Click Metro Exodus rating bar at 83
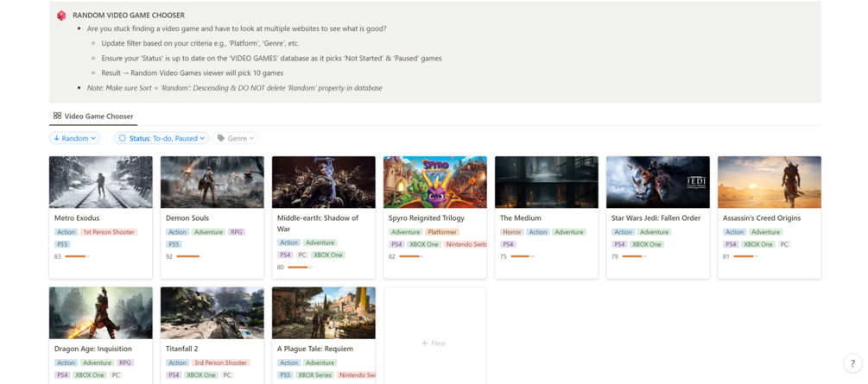Screen dimensions: 868x384 (x=77, y=257)
